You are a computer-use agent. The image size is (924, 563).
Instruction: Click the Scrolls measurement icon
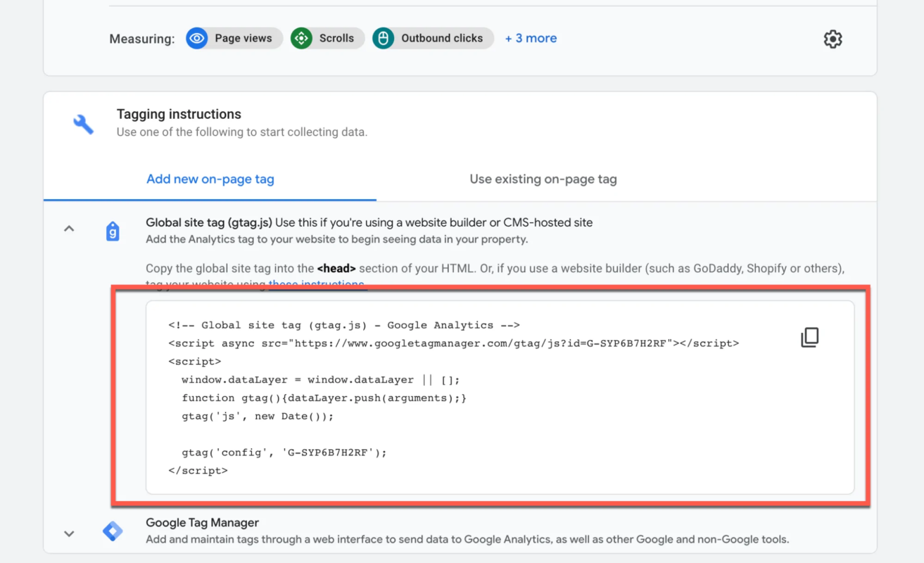click(301, 38)
